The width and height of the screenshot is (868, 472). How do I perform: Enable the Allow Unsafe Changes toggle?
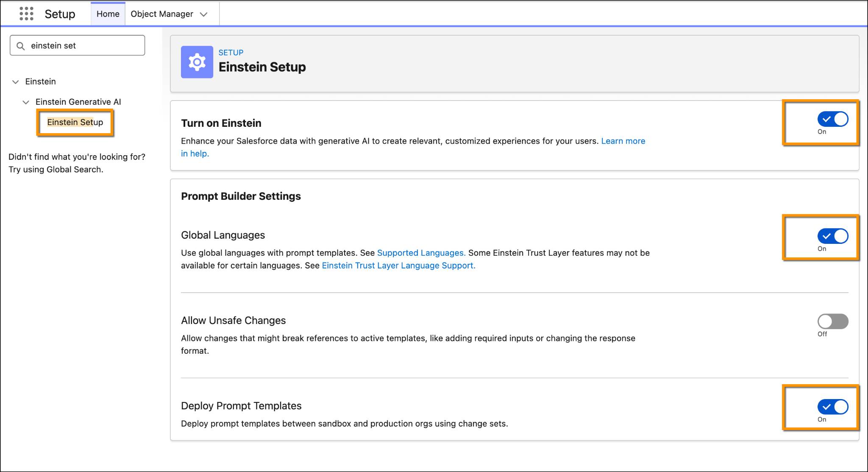click(833, 321)
